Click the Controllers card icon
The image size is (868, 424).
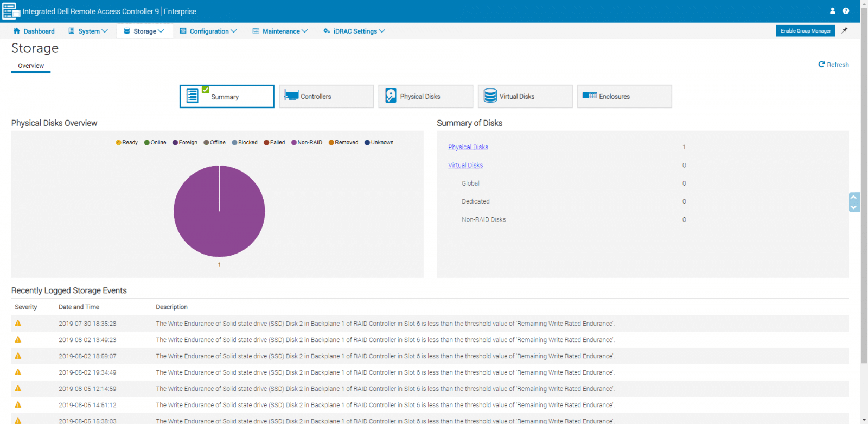(x=292, y=96)
